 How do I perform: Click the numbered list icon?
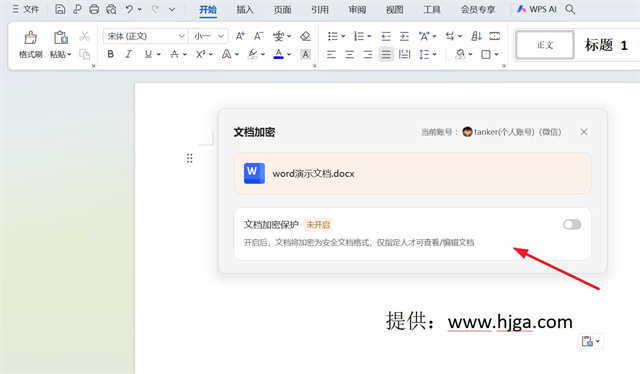coord(359,36)
